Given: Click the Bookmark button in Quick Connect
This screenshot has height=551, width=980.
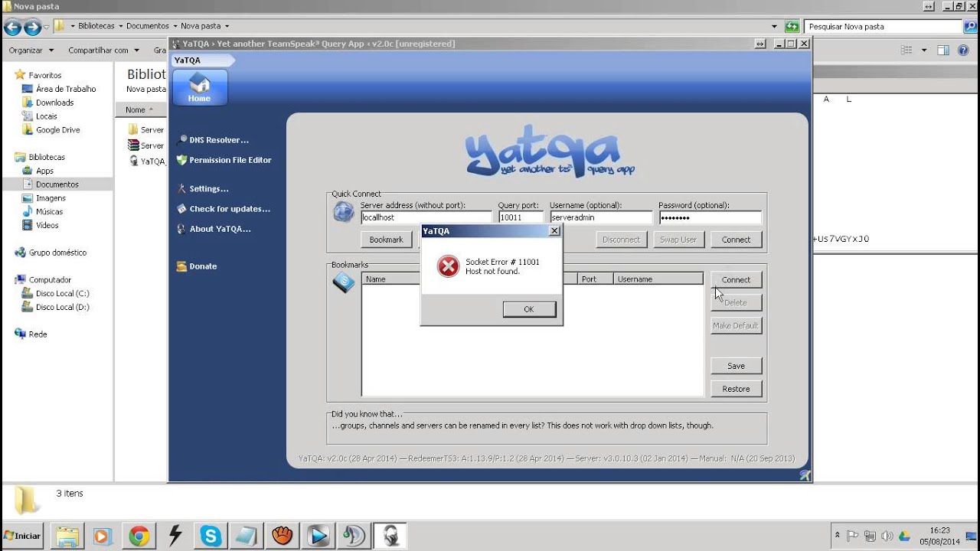Looking at the screenshot, I should 386,240.
